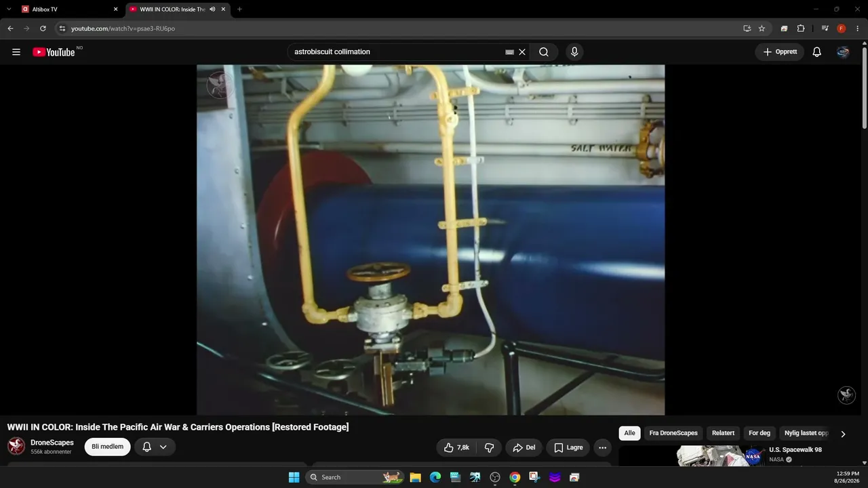Image resolution: width=868 pixels, height=488 pixels.
Task: Bookmark this page with the star
Action: click(x=762, y=28)
